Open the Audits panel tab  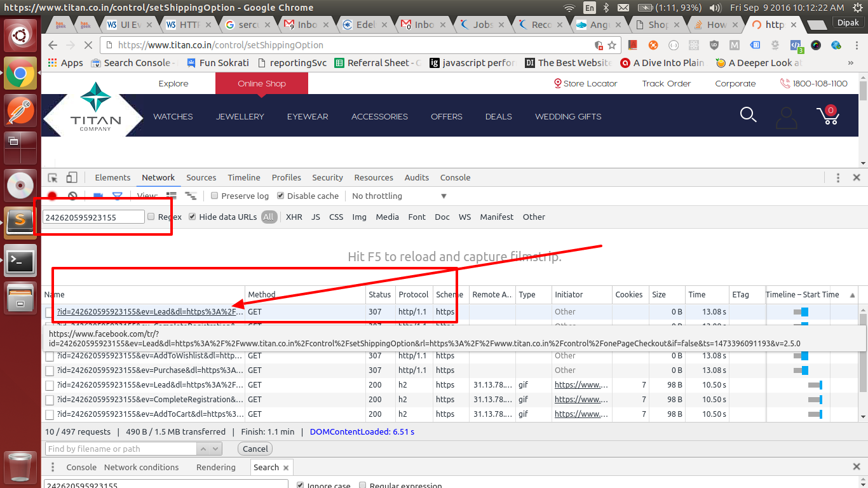[417, 178]
